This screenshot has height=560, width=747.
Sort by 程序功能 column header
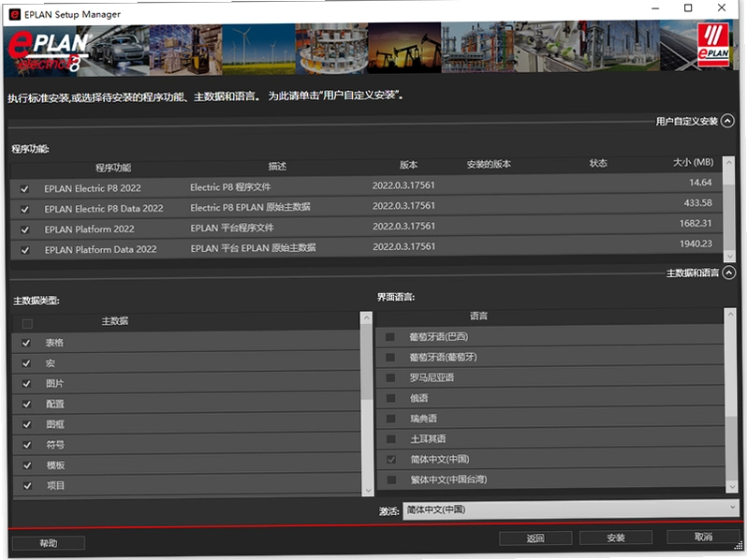[x=113, y=168]
